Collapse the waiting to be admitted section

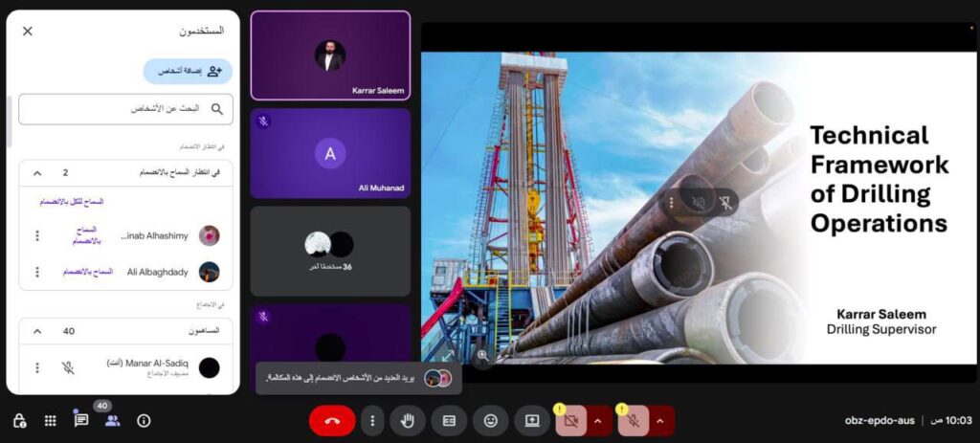click(x=37, y=172)
